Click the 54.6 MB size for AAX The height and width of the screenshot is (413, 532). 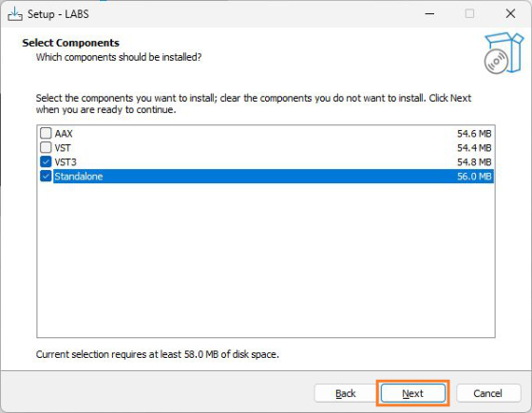474,134
